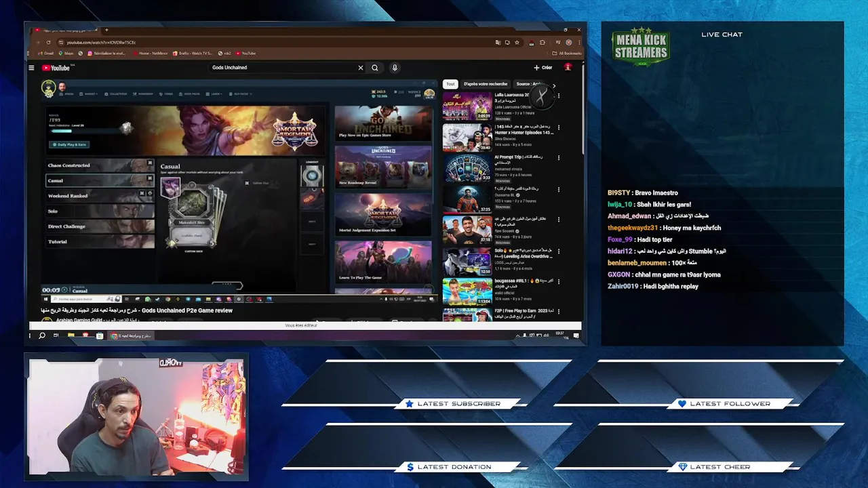Click the Vous êtes éditeur banner text
This screenshot has height=488, width=868.
[x=301, y=325]
